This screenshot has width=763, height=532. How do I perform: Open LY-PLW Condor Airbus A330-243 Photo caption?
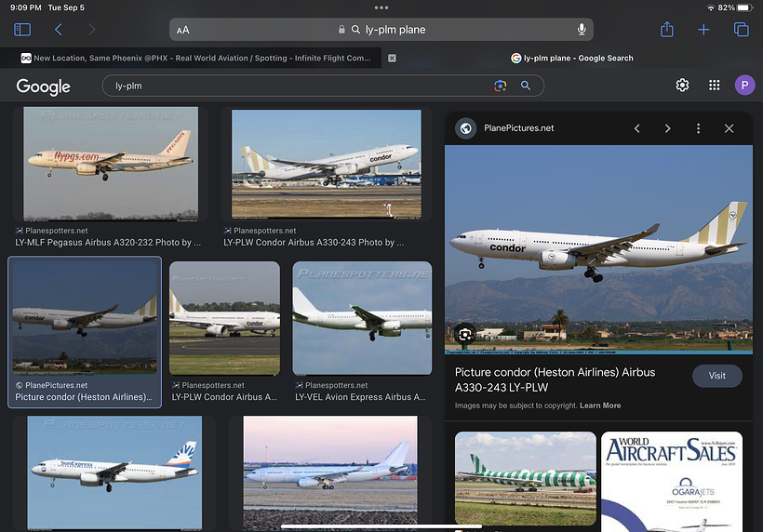(x=314, y=242)
